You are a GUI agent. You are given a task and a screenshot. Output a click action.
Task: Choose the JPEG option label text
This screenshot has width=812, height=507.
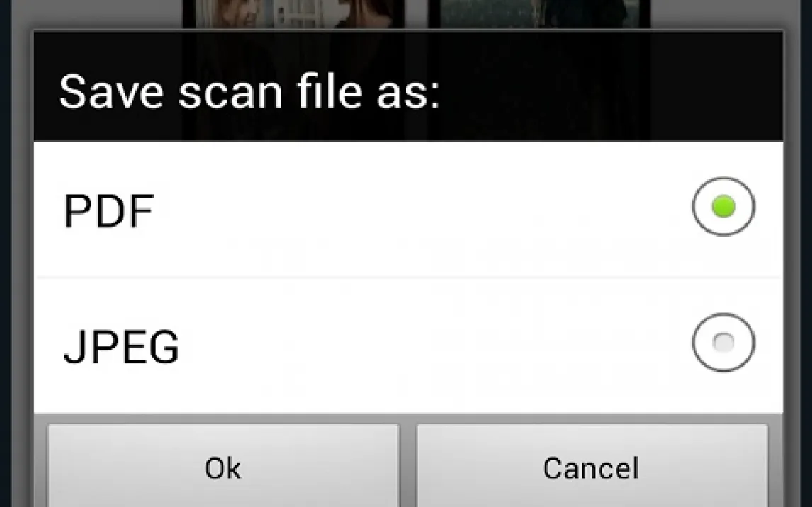121,347
